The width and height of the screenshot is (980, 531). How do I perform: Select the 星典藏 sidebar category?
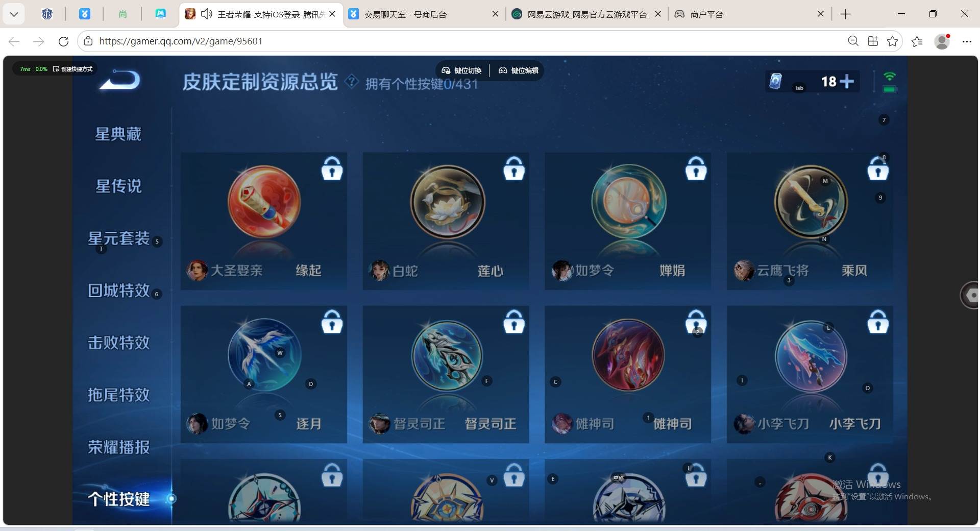pos(118,134)
